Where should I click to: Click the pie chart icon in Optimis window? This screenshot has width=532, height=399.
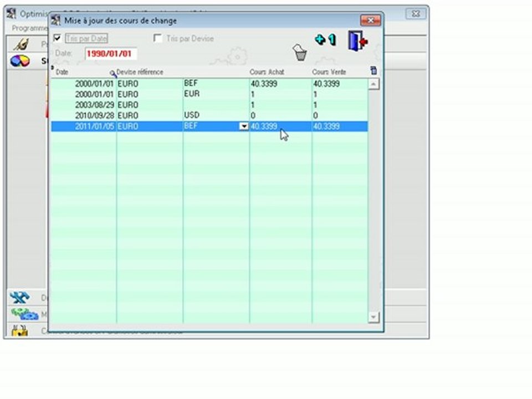click(x=20, y=61)
